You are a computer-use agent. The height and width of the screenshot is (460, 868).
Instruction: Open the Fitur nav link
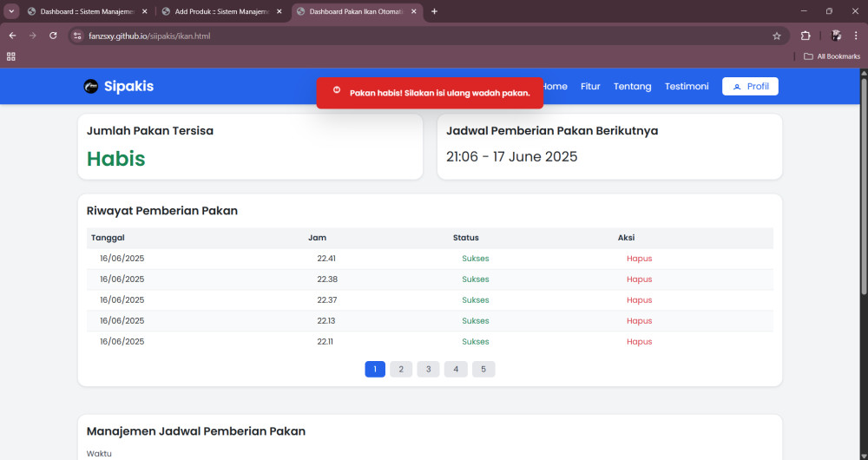click(590, 86)
